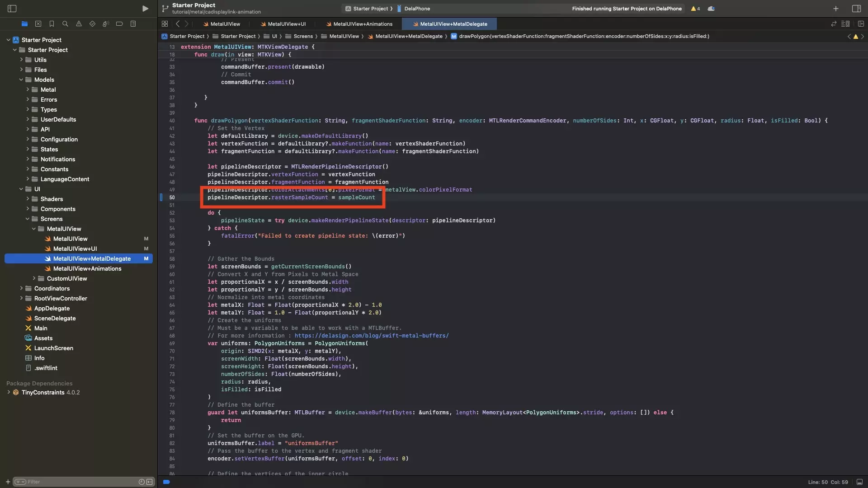Expand the TinyConstraints package
This screenshot has height=488, width=868.
[8, 392]
